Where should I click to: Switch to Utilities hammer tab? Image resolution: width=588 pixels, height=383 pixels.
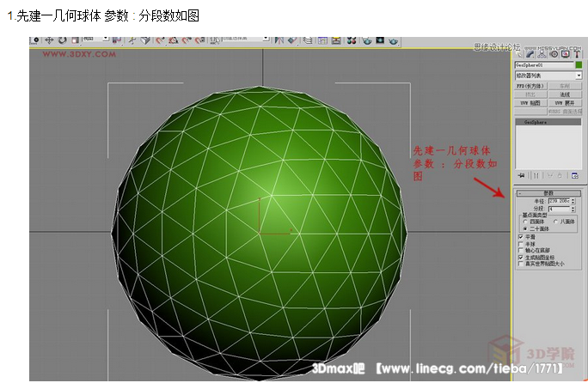point(577,54)
